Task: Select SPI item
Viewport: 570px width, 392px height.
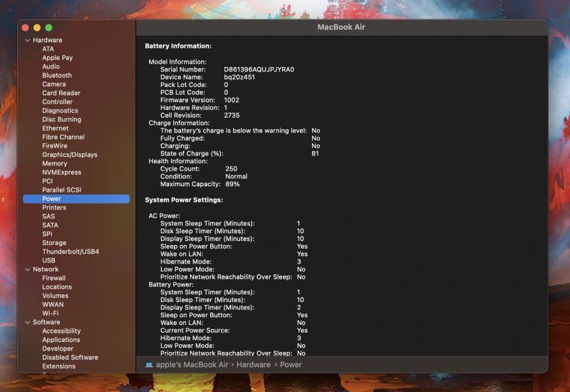Action: [47, 234]
